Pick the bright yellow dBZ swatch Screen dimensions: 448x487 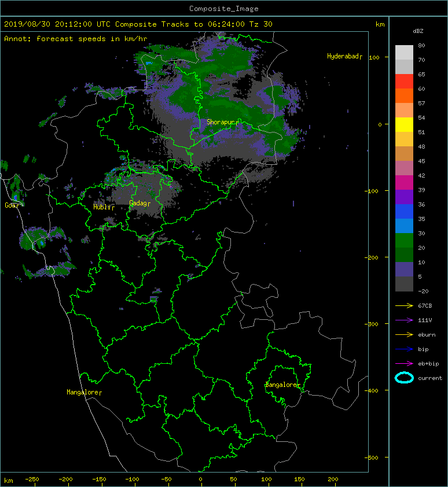pos(404,124)
